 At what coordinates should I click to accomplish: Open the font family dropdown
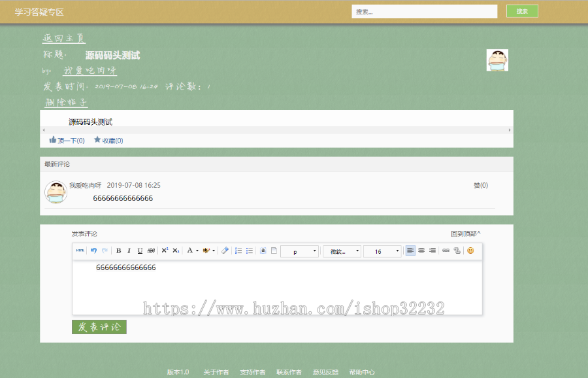pyautogui.click(x=342, y=250)
